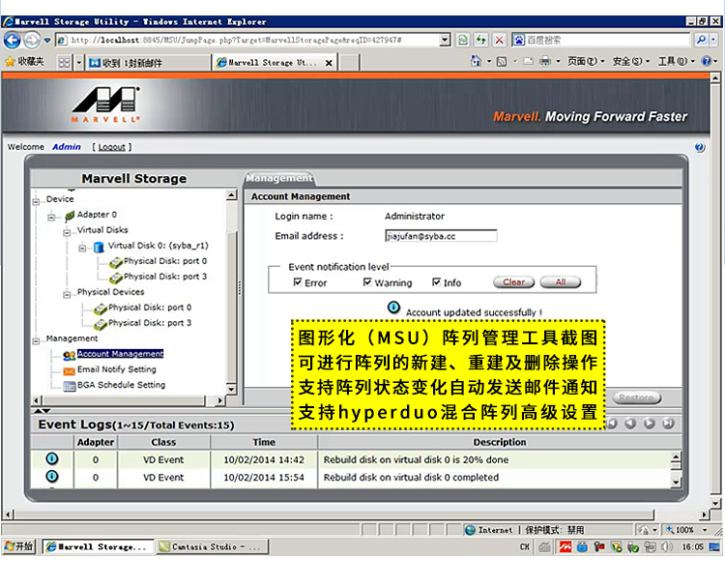Screen dimensions: 725x588
Task: Click the volume speaker tray icon
Action: (x=667, y=547)
